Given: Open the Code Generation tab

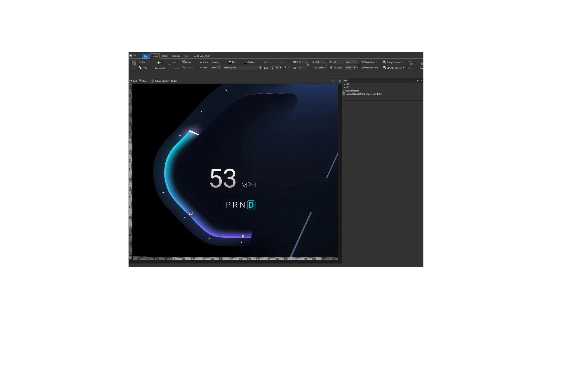Looking at the screenshot, I should 202,56.
